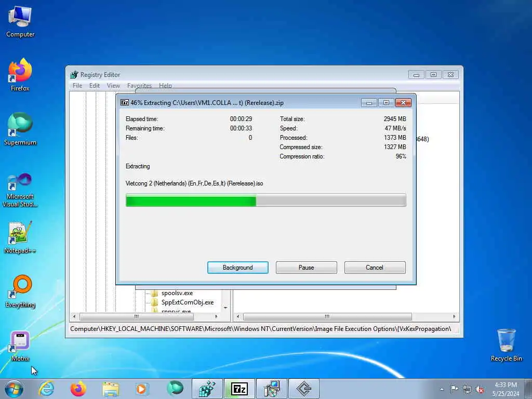Click the Action Center flag tray icon

(454, 389)
